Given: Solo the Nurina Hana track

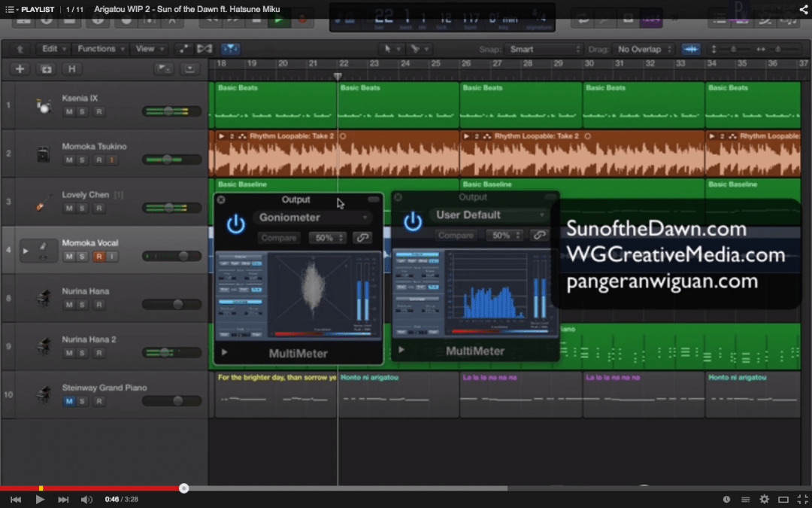Looking at the screenshot, I should pos(82,305).
